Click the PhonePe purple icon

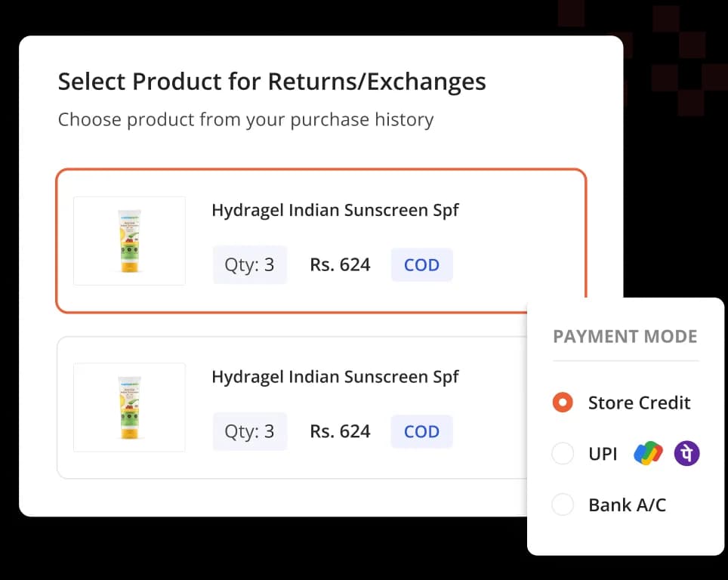(686, 453)
